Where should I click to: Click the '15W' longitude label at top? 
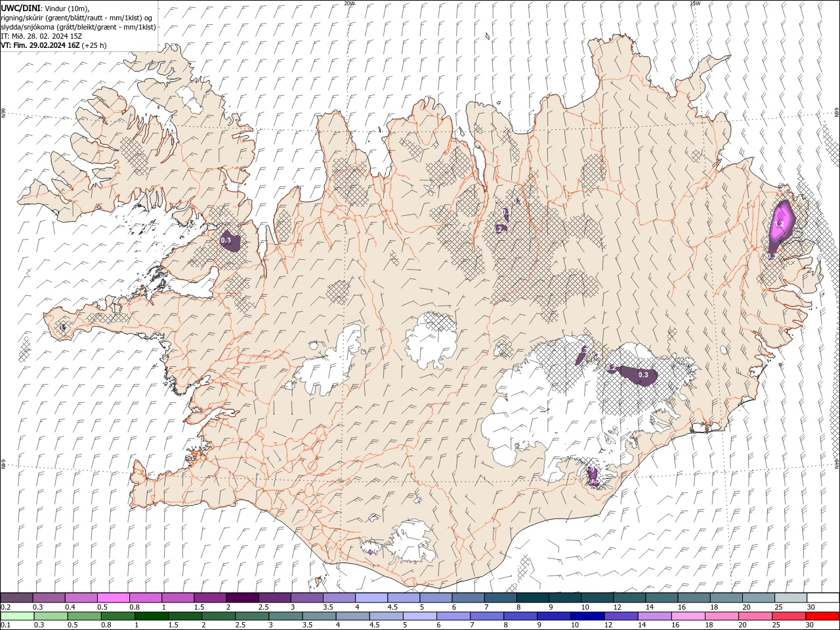695,3
